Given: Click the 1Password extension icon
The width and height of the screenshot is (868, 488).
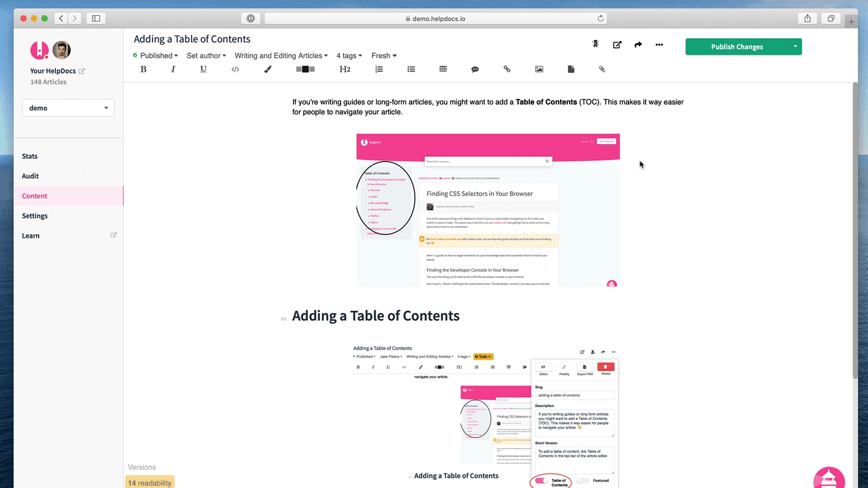Looking at the screenshot, I should click(251, 19).
